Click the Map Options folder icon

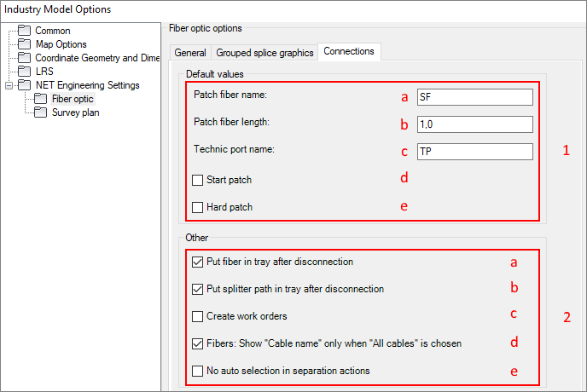(25, 44)
